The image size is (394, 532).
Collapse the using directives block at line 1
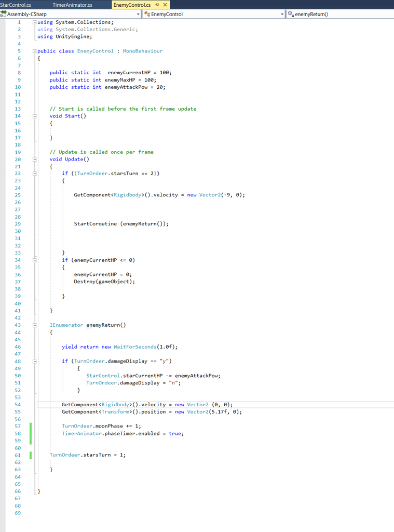[x=34, y=22]
